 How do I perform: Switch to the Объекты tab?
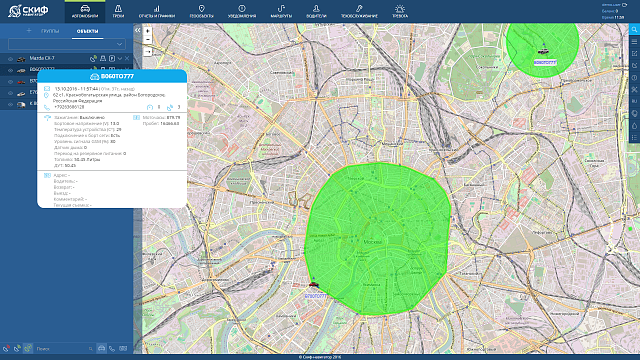[x=87, y=31]
